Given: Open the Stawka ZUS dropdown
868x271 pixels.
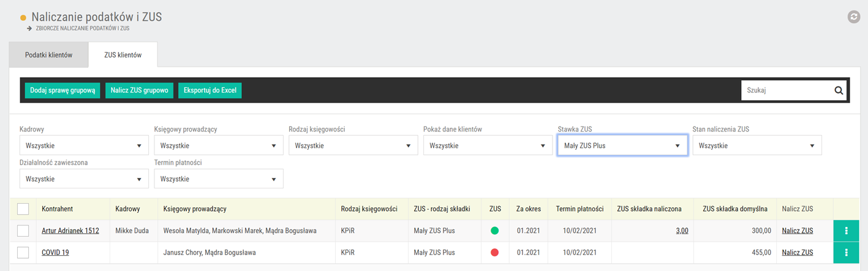Looking at the screenshot, I should click(x=622, y=146).
